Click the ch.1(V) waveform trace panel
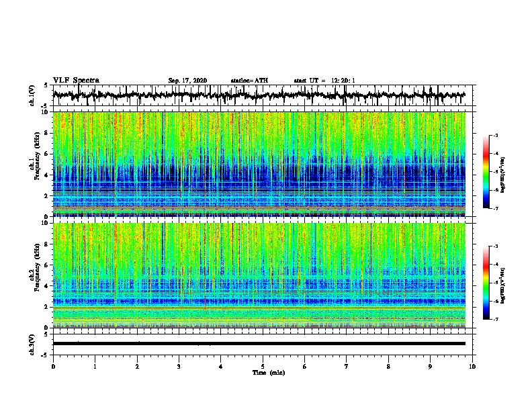532x411 pixels. pyautogui.click(x=263, y=95)
